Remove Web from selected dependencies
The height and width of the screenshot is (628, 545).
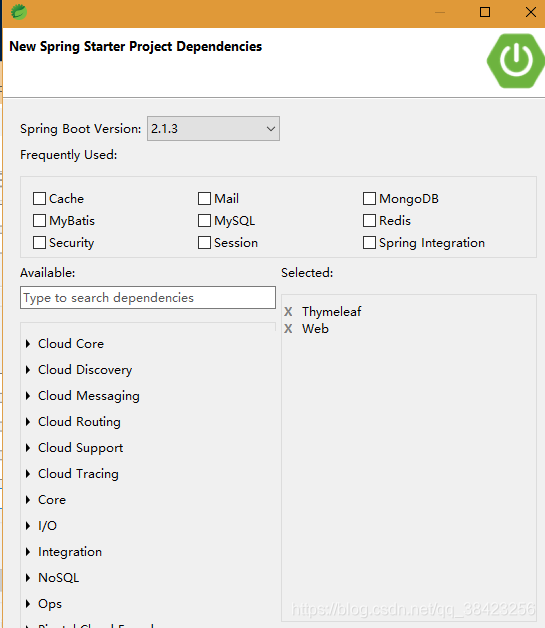[288, 329]
